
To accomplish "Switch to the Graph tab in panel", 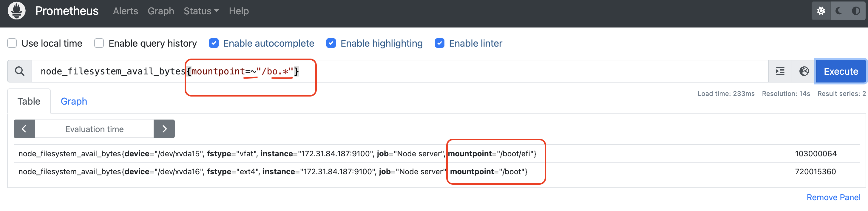I will (74, 101).
